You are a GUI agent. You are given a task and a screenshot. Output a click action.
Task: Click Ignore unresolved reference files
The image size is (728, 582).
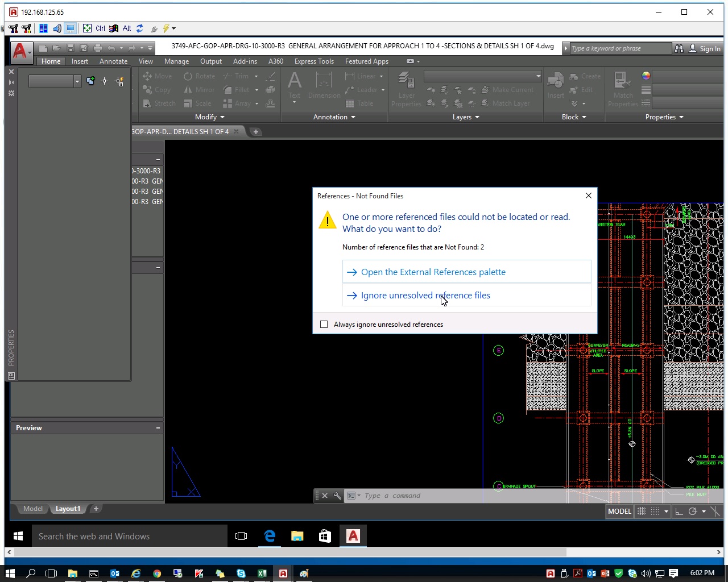click(425, 295)
